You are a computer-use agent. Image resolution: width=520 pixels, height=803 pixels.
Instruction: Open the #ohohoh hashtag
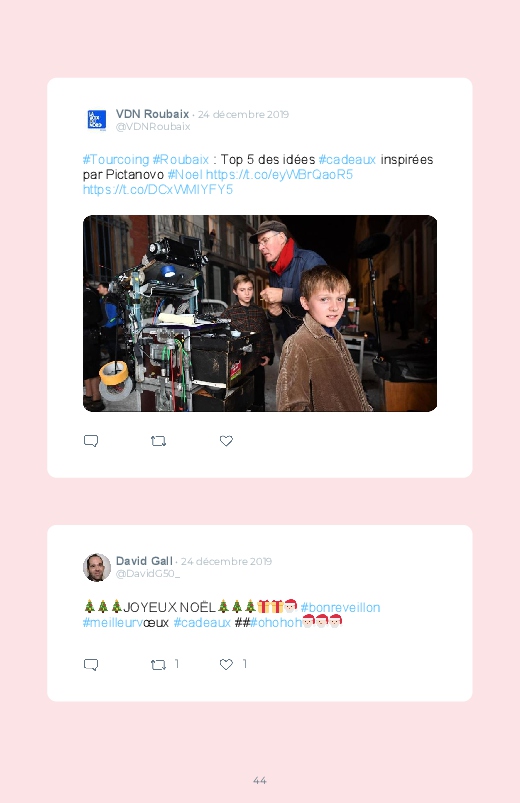tap(276, 623)
